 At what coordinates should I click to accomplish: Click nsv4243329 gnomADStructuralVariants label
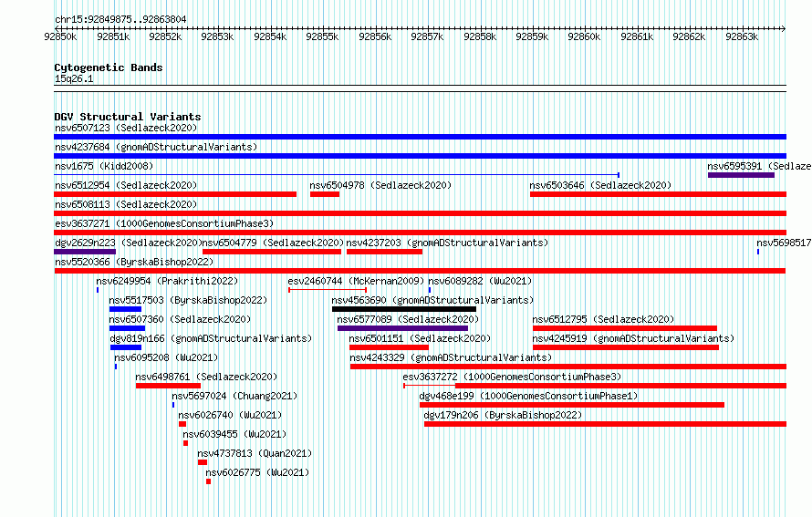click(451, 357)
